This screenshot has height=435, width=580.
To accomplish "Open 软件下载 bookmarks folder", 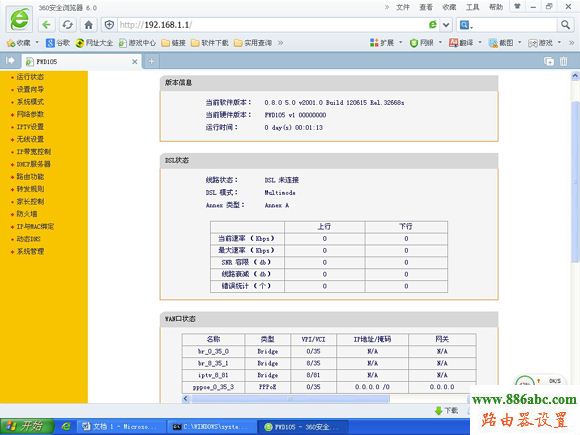I will pyautogui.click(x=210, y=43).
